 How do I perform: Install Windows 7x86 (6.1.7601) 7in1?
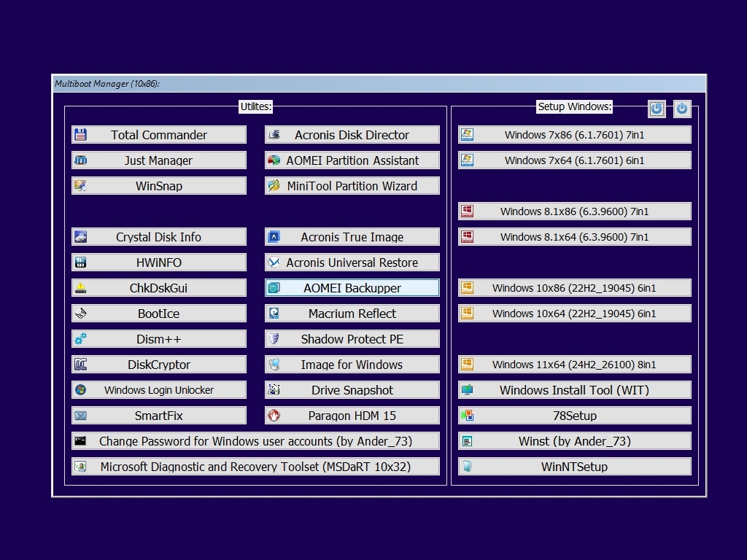click(x=575, y=135)
